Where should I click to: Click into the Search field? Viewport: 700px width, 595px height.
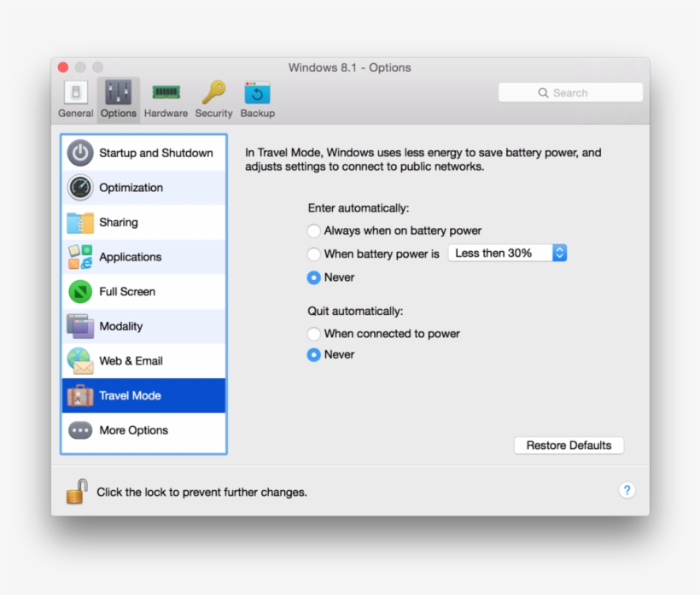point(570,93)
